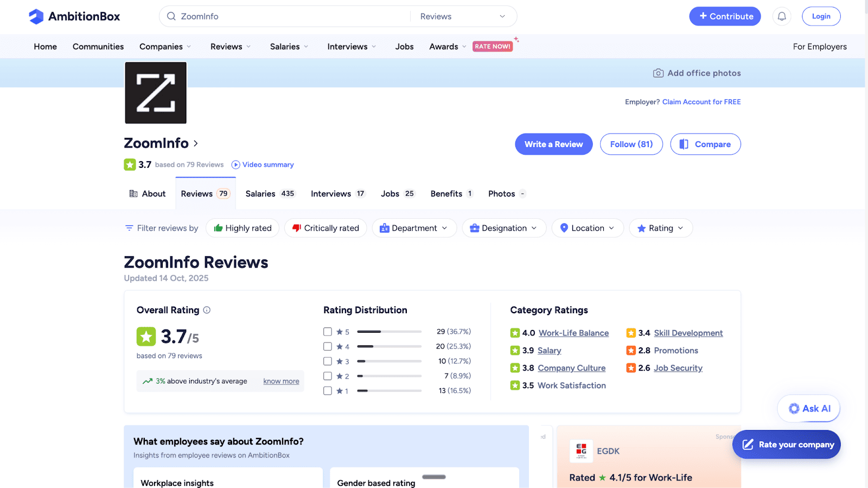Screen dimensions: 868x488
Task: Open the Skill Development category link
Action: (x=688, y=333)
